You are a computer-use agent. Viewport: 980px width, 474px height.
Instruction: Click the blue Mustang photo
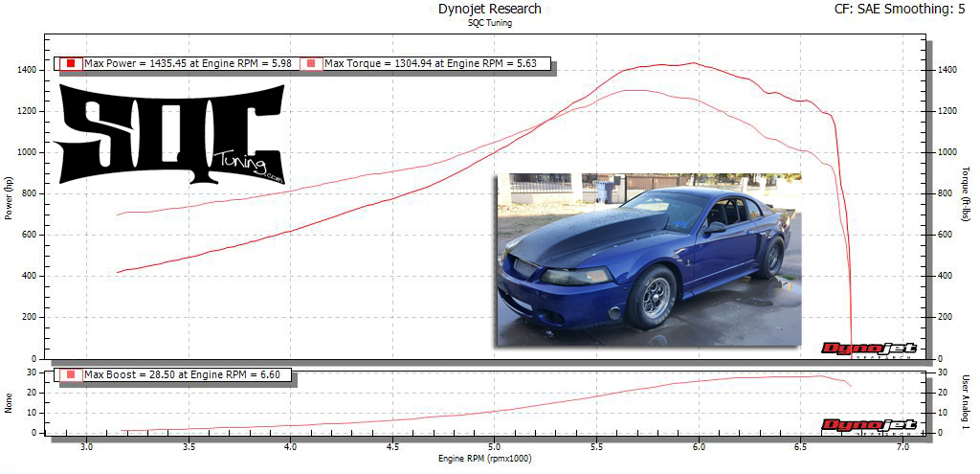pyautogui.click(x=649, y=260)
